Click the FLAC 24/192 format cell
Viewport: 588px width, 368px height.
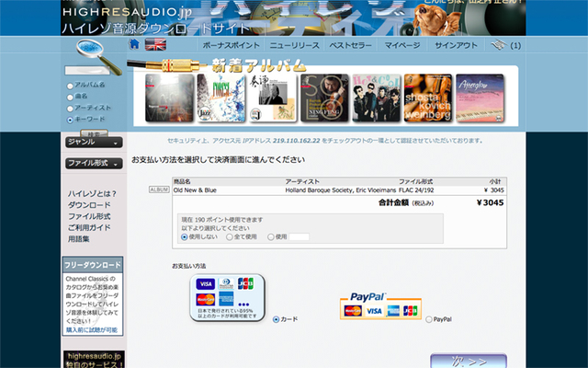(416, 190)
